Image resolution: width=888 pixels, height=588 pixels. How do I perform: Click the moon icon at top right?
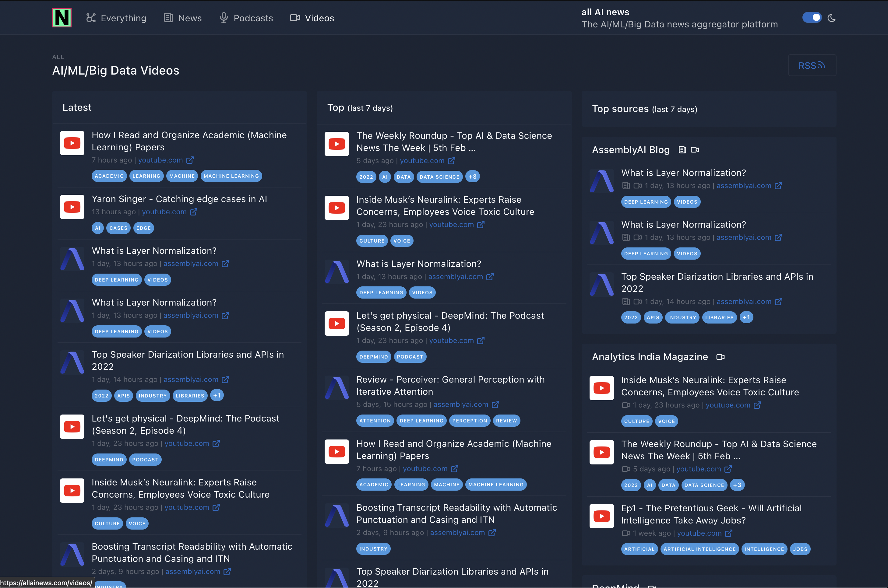[x=831, y=18]
